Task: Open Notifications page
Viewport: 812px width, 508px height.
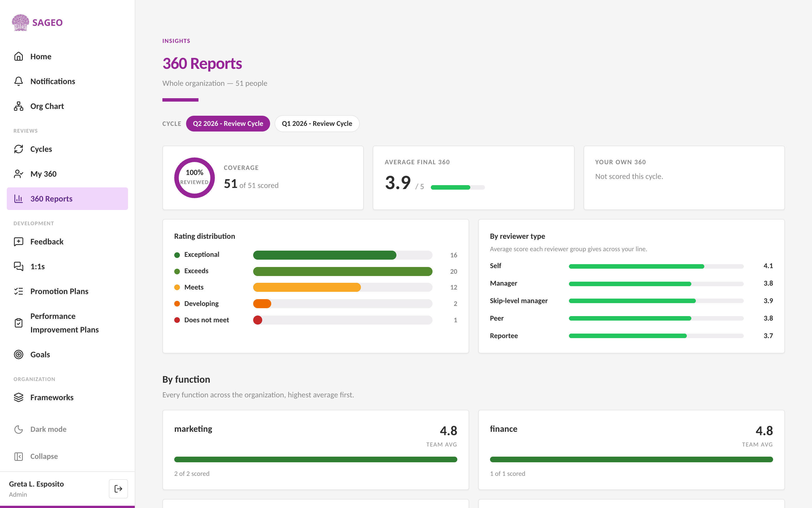Action: (67, 81)
